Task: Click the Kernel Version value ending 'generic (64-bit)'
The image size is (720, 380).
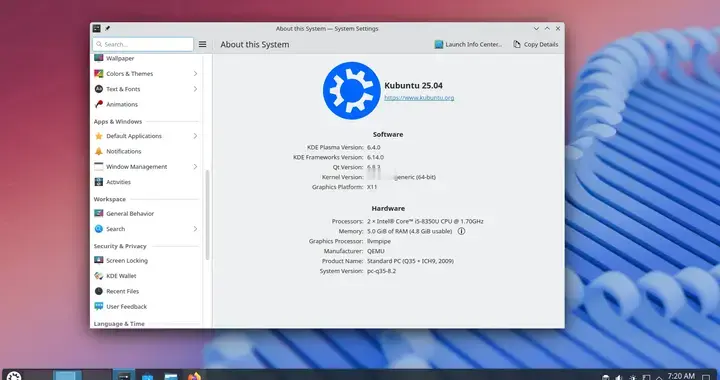Action: coord(401,177)
